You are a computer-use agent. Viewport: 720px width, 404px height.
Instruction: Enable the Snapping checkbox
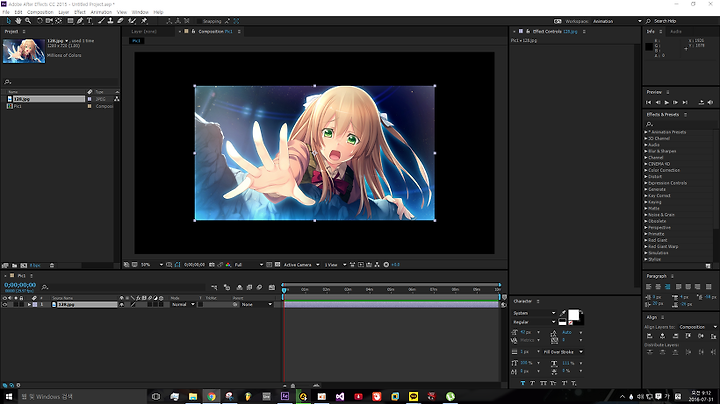[199, 21]
